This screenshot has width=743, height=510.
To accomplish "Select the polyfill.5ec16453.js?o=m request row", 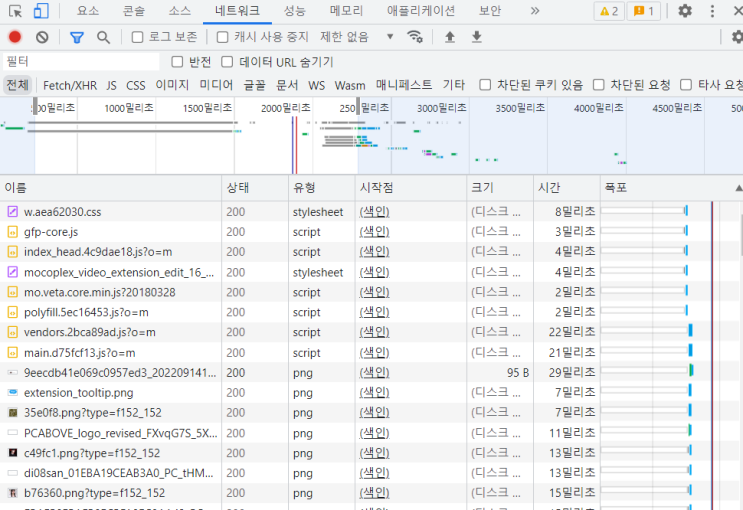I will 372,312.
